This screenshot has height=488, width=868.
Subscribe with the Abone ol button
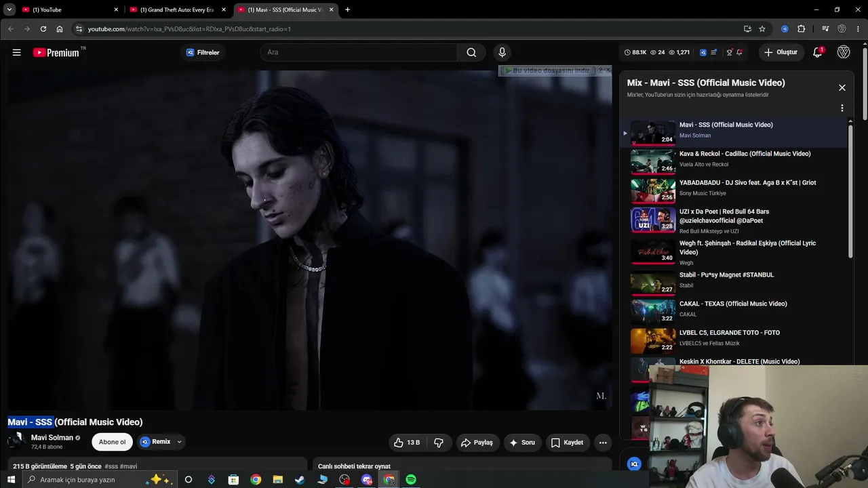(112, 442)
